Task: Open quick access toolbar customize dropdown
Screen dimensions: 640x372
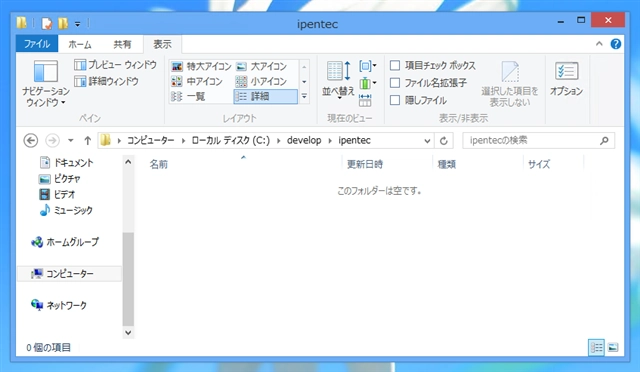Action: click(x=78, y=24)
